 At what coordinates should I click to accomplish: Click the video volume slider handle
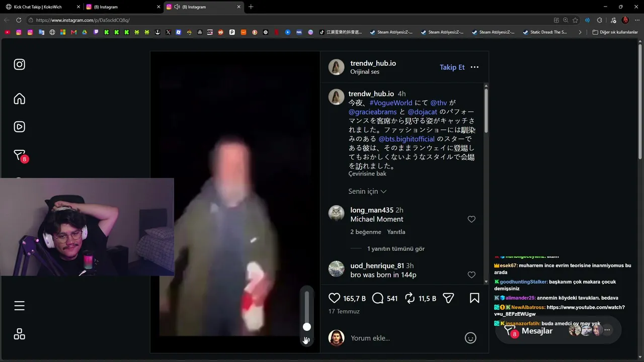[x=307, y=327]
